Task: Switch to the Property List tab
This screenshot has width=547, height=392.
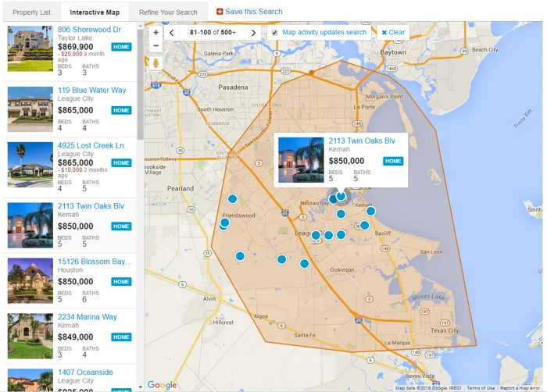Action: click(x=32, y=12)
